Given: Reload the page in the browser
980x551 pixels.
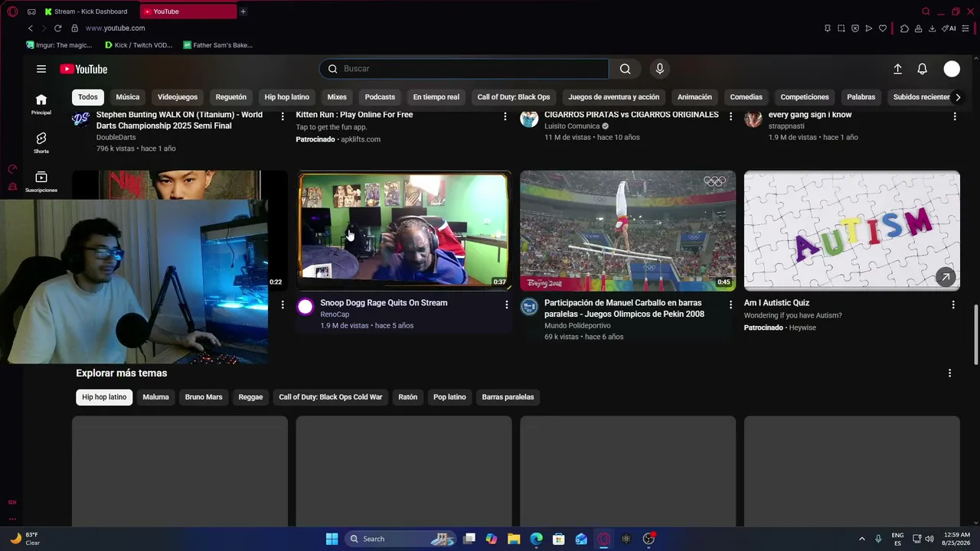Looking at the screenshot, I should point(57,28).
